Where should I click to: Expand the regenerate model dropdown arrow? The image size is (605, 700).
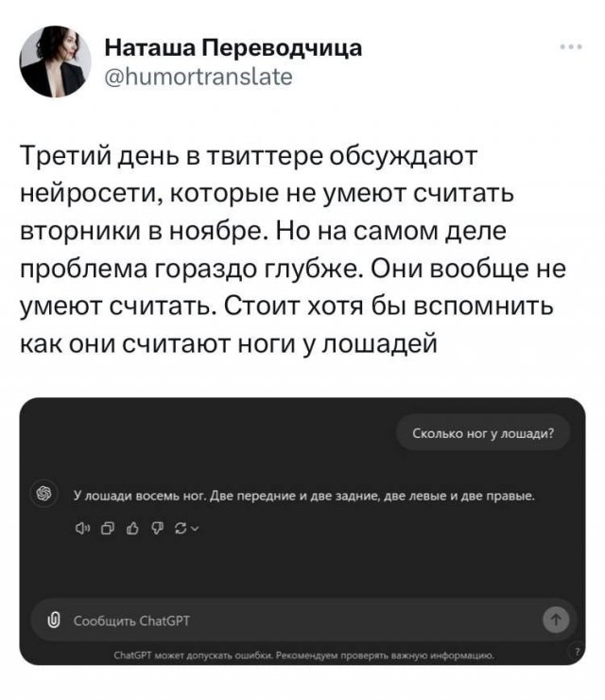[x=193, y=529]
